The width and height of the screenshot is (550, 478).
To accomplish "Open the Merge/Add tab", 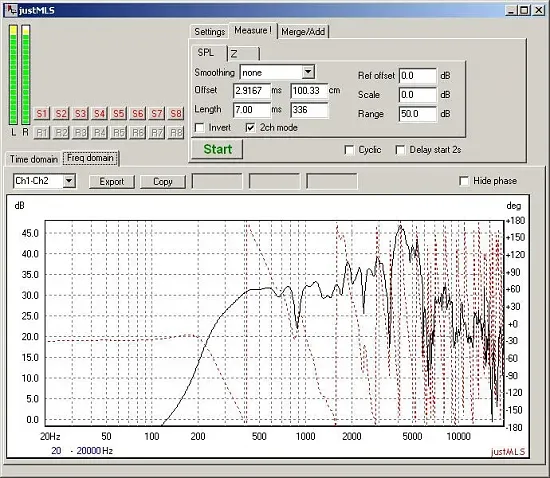I will [x=303, y=32].
